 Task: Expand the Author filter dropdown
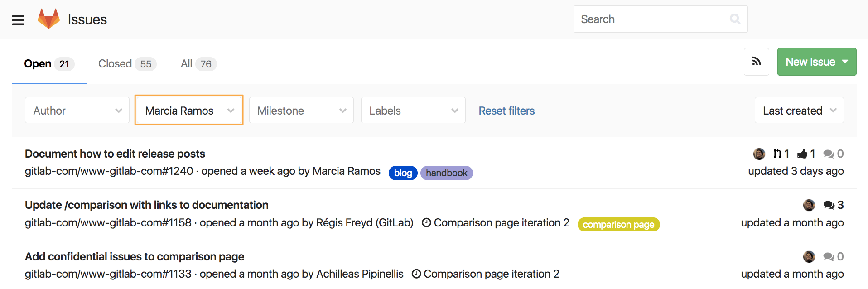[x=77, y=111]
